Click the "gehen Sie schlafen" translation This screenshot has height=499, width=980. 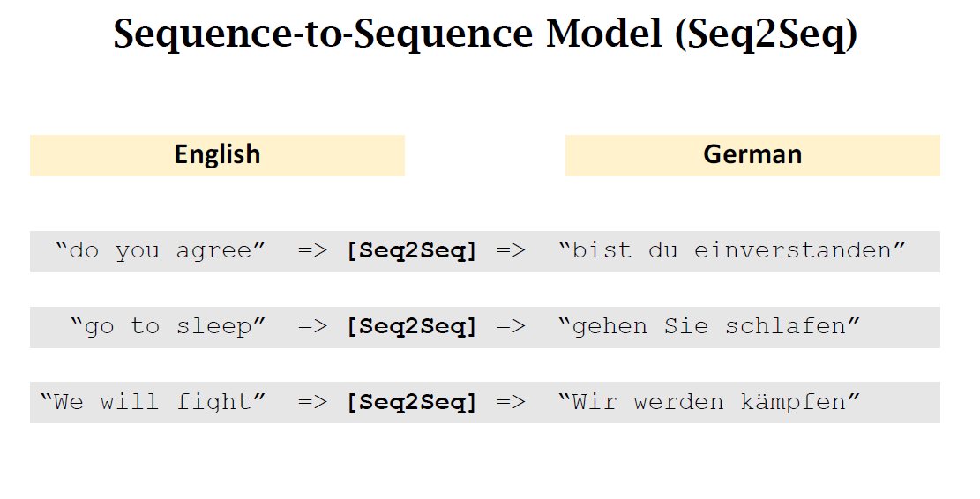(x=709, y=326)
